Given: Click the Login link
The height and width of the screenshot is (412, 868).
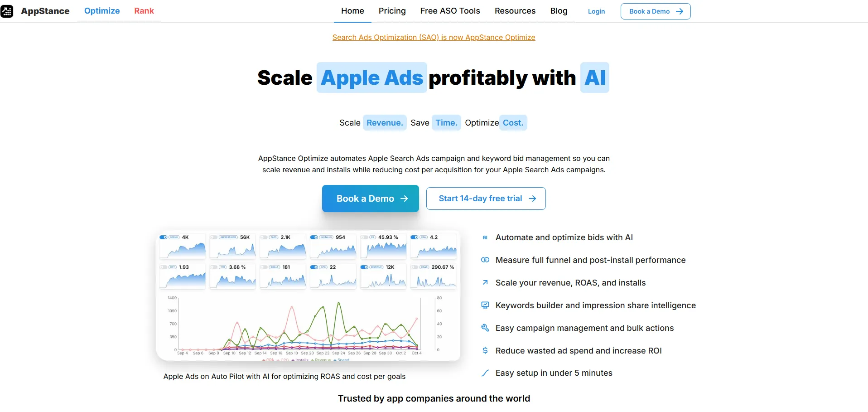Looking at the screenshot, I should 596,11.
